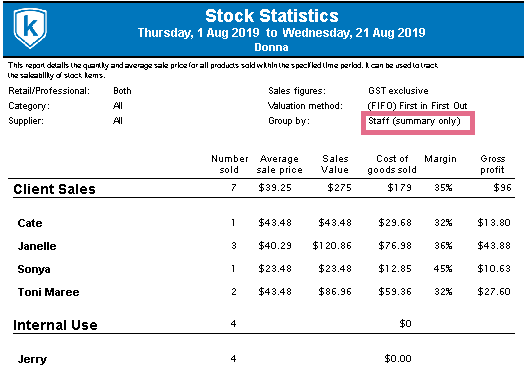
Task: Click the Sales Value column header
Action: [x=335, y=164]
